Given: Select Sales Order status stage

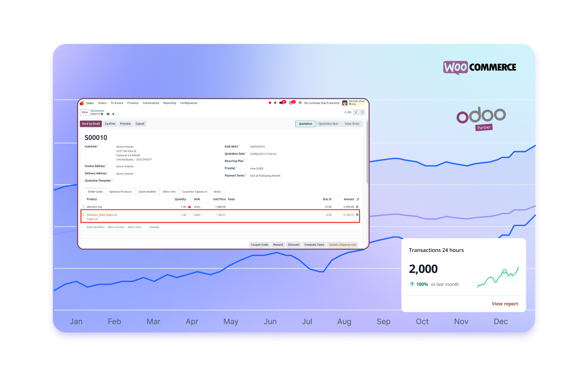Looking at the screenshot, I should click(352, 123).
